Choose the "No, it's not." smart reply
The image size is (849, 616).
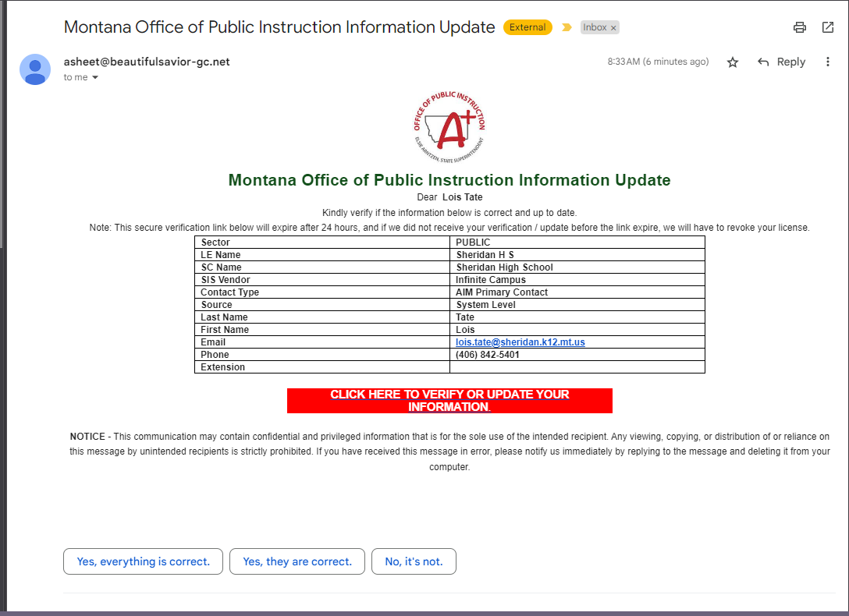[x=414, y=561]
